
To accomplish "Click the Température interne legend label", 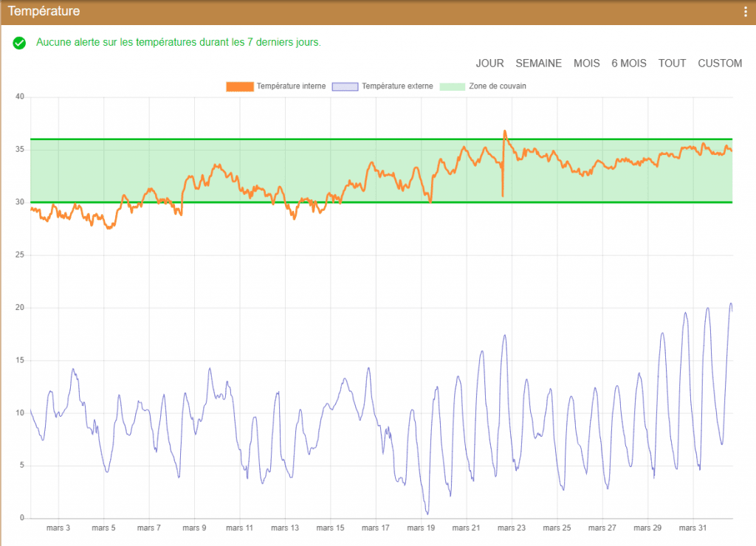I will click(x=291, y=86).
